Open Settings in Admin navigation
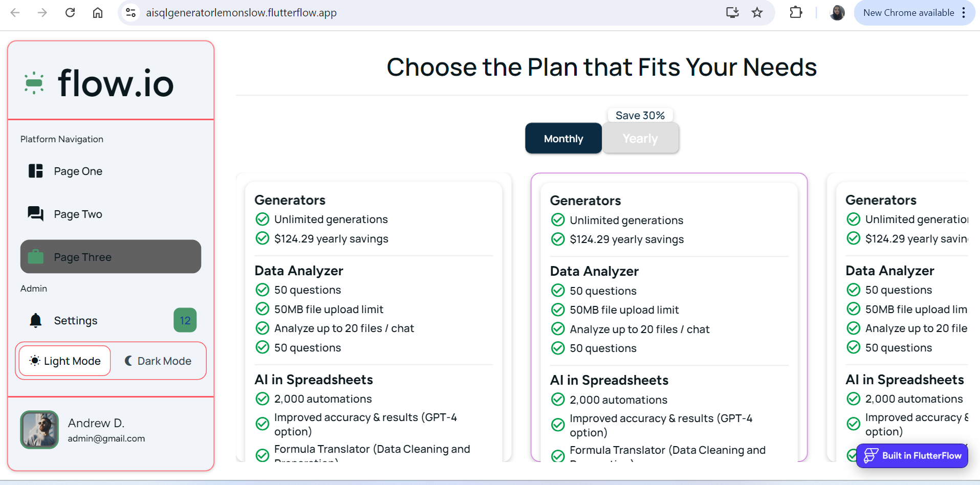Image resolution: width=980 pixels, height=485 pixels. pyautogui.click(x=76, y=321)
